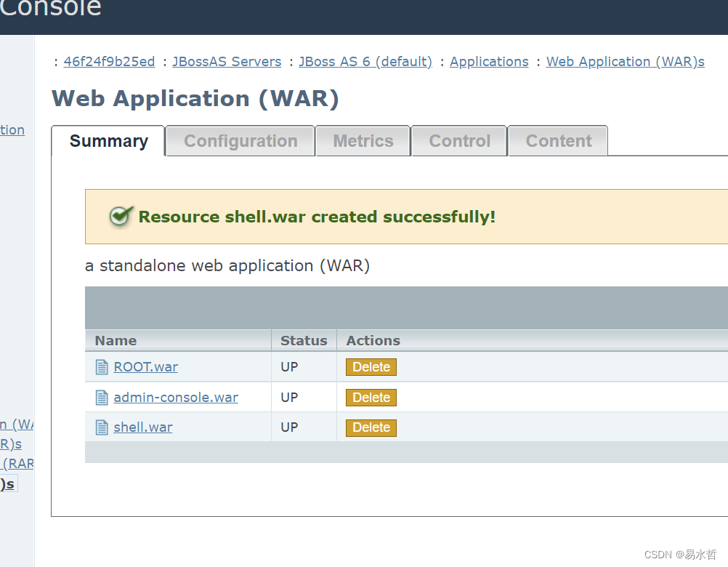Delete the shell.war application
728x567 pixels.
(371, 427)
